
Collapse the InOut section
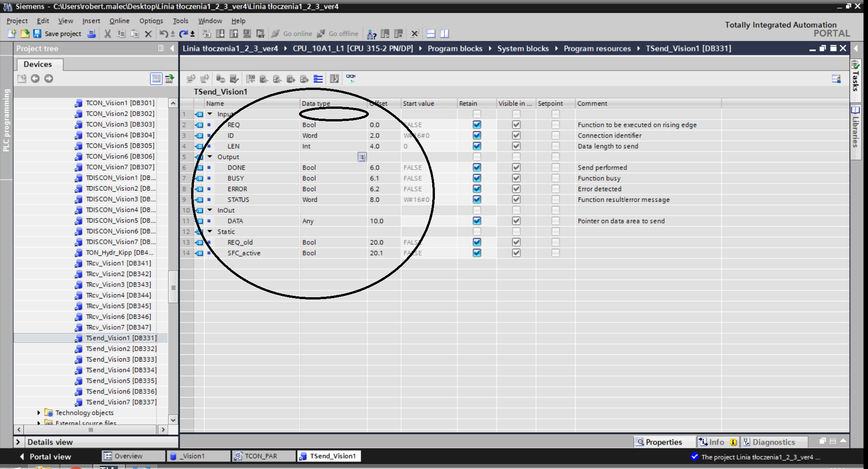(x=210, y=210)
